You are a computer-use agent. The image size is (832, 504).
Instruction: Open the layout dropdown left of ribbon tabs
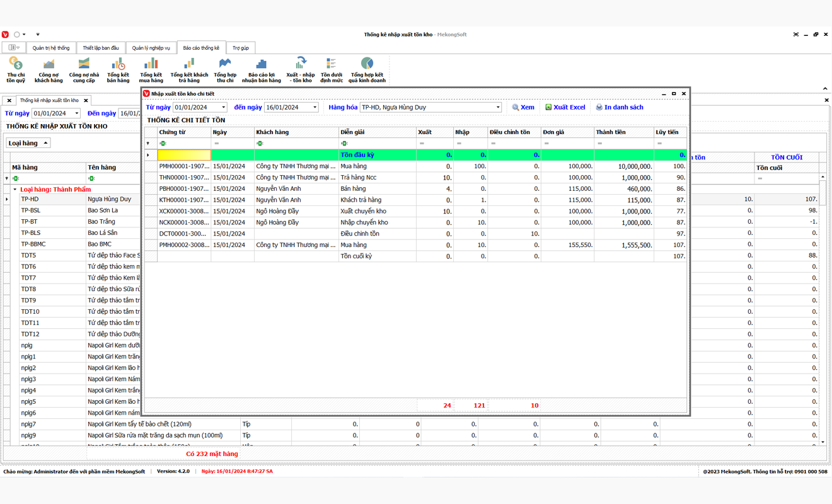tap(13, 48)
